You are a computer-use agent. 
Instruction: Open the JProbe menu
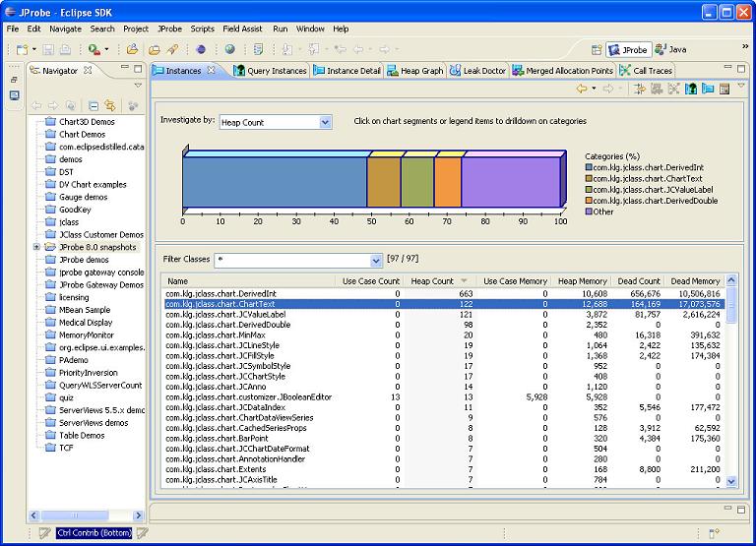(169, 29)
